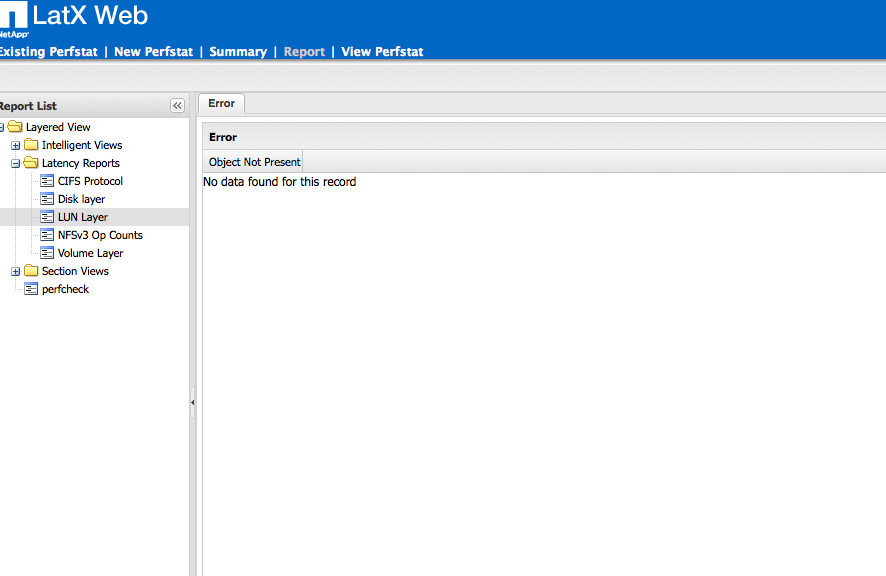Select the Error tab
Image resolution: width=886 pixels, height=576 pixels.
(222, 103)
